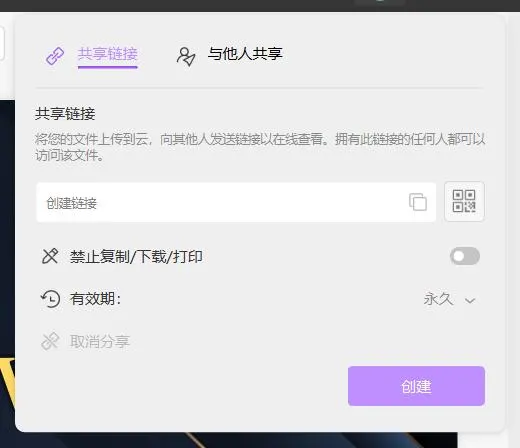Click the broken link icon for 取消分享

(x=50, y=341)
